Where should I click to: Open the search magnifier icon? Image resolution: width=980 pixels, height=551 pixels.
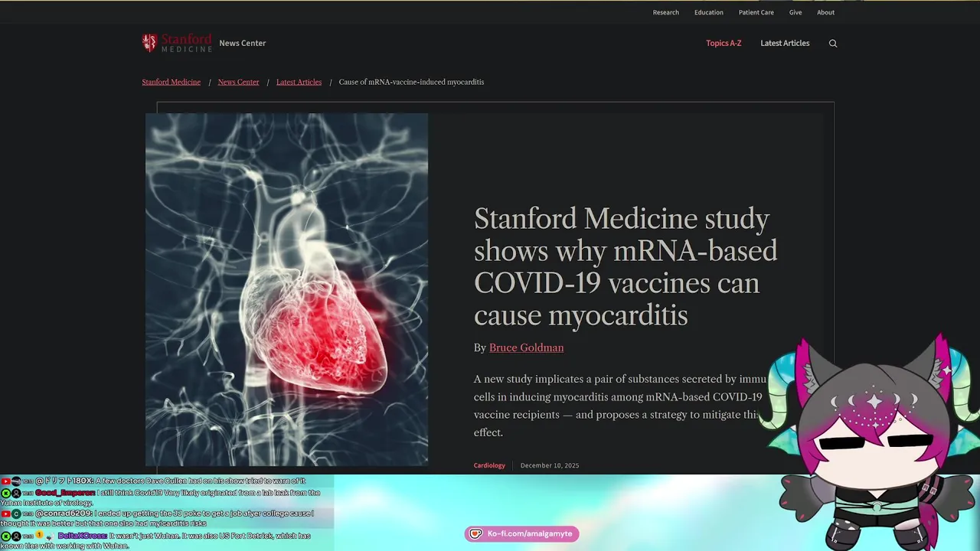(x=833, y=44)
